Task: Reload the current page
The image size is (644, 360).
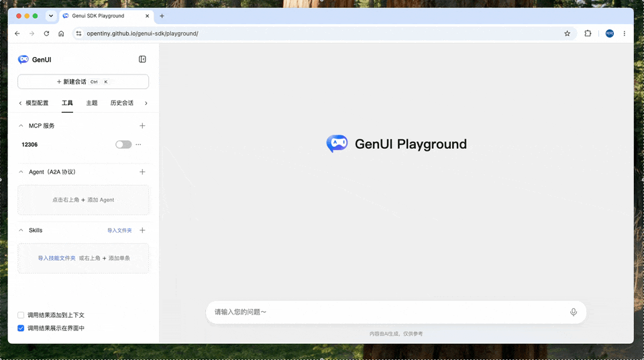Action: (46, 34)
